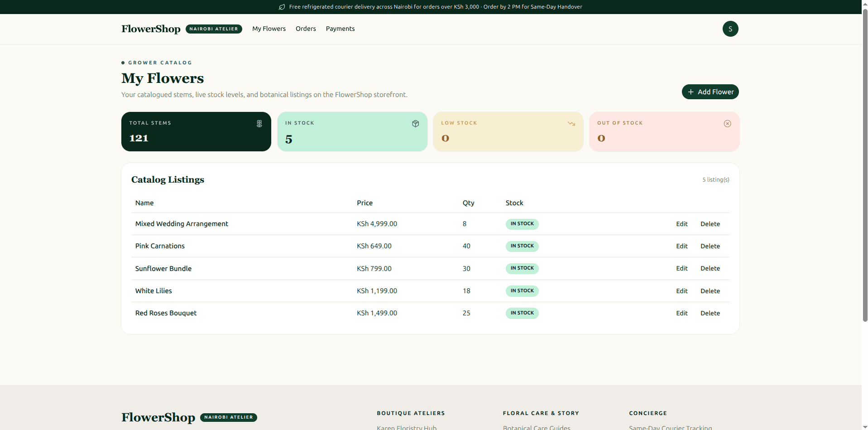The image size is (868, 430).
Task: Click the FlowerShop header logo
Action: pos(151,29)
